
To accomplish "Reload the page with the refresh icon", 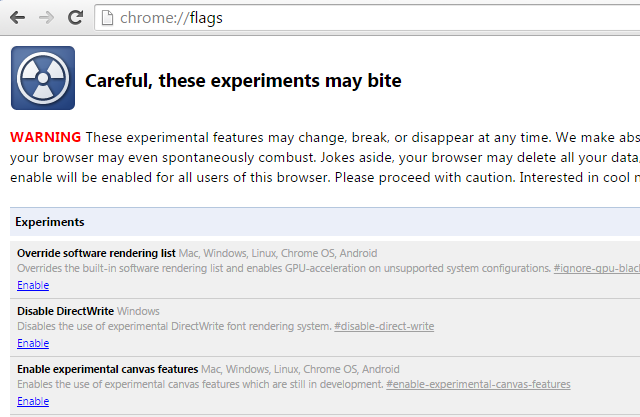I will click(x=76, y=17).
